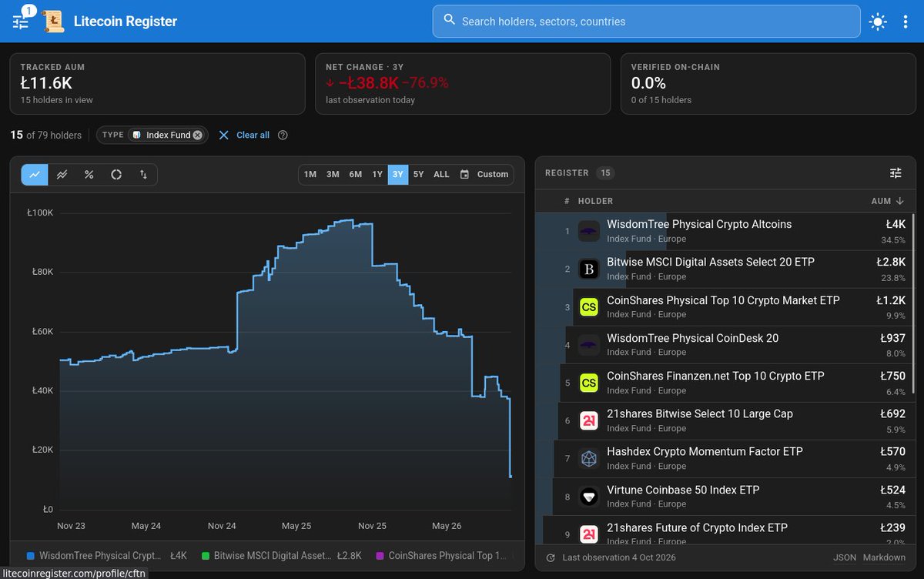The width and height of the screenshot is (924, 579).
Task: Remove the Index Fund filter chip
Action: pos(197,135)
